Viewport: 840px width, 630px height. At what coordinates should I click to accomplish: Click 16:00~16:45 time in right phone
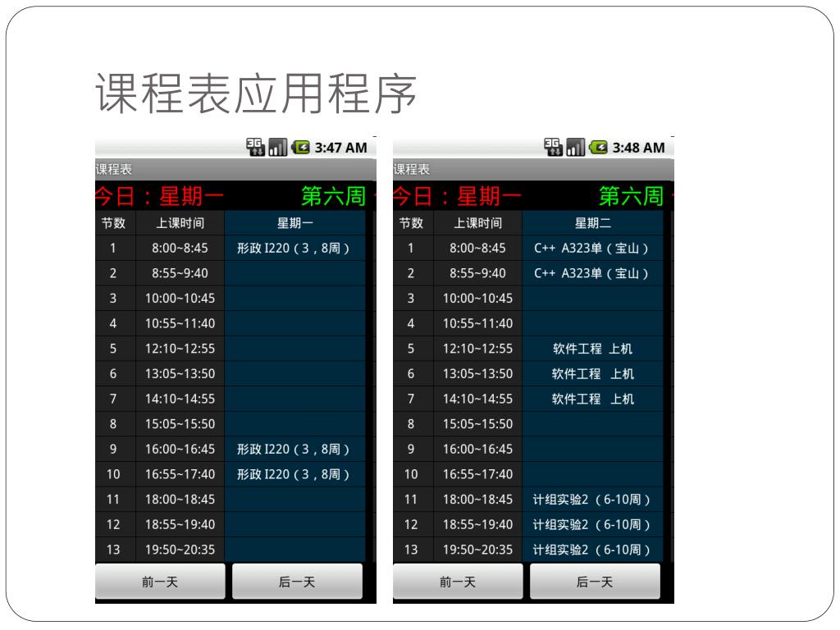pos(478,449)
